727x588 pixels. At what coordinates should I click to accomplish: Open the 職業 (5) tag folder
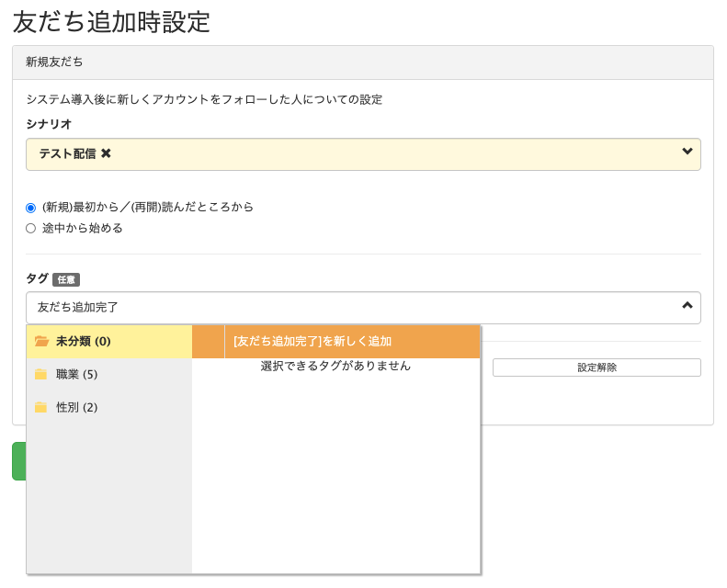tap(109, 375)
